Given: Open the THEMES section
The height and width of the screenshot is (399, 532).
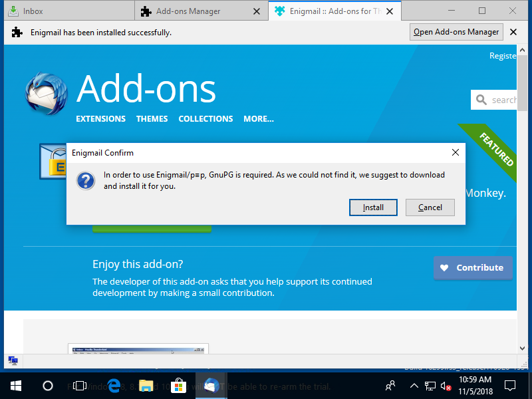Looking at the screenshot, I should (152, 118).
